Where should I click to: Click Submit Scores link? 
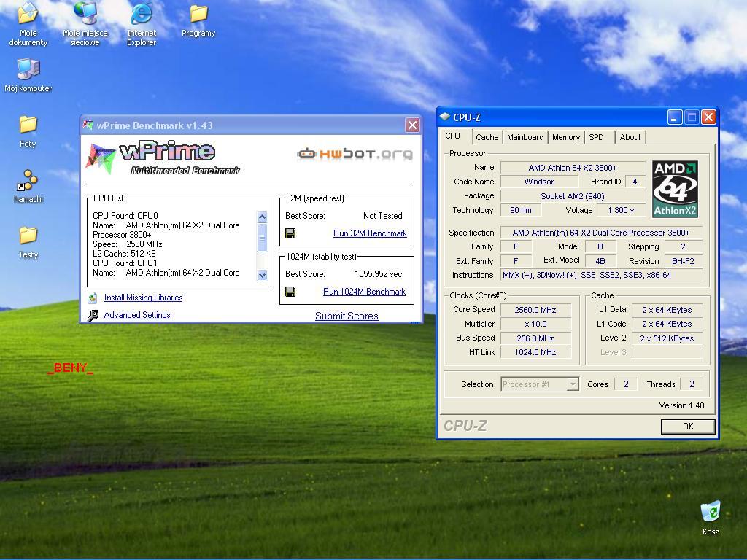click(x=347, y=316)
